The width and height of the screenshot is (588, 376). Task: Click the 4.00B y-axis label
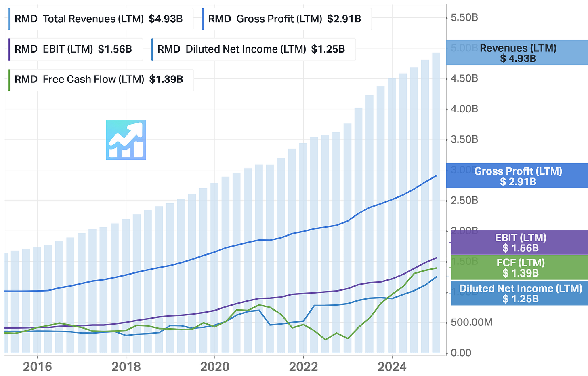(x=464, y=109)
